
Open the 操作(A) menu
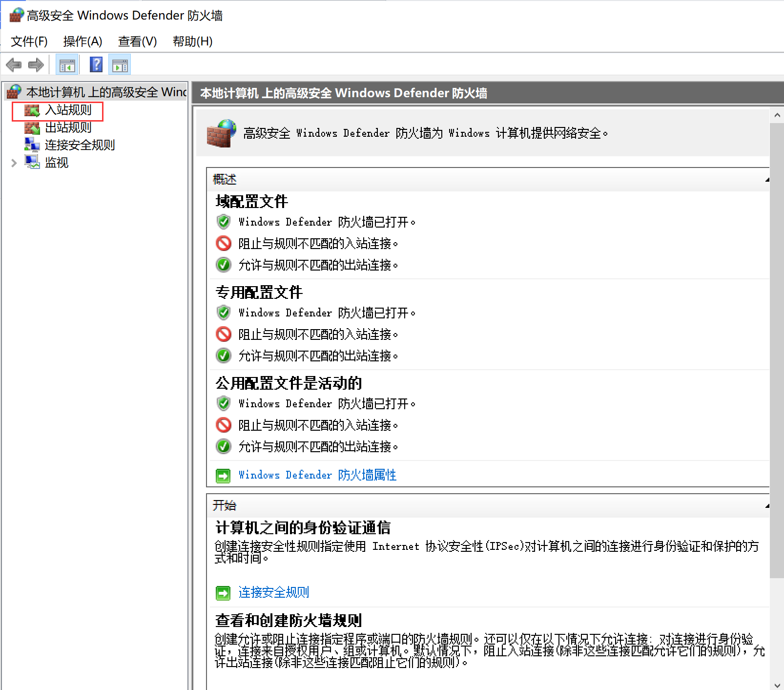(x=83, y=42)
